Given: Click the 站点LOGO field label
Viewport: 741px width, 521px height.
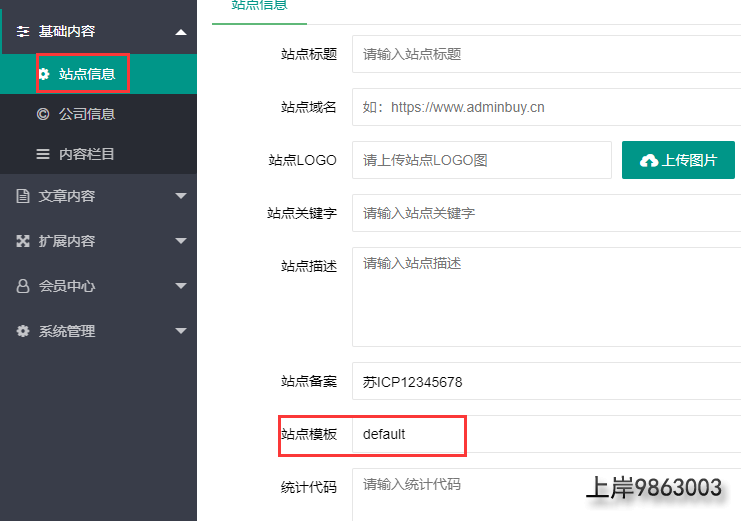Looking at the screenshot, I should (x=302, y=160).
